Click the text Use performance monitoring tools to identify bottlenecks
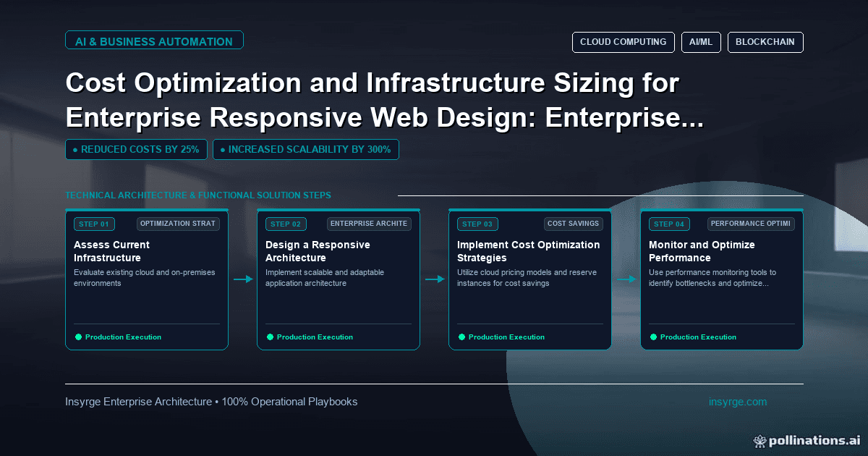The width and height of the screenshot is (868, 456). pyautogui.click(x=712, y=278)
